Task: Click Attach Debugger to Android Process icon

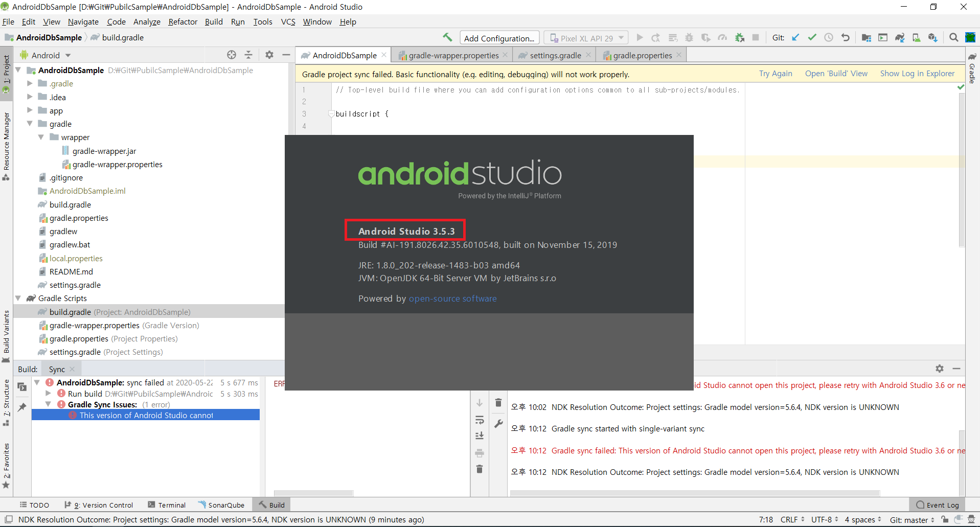Action: [739, 38]
